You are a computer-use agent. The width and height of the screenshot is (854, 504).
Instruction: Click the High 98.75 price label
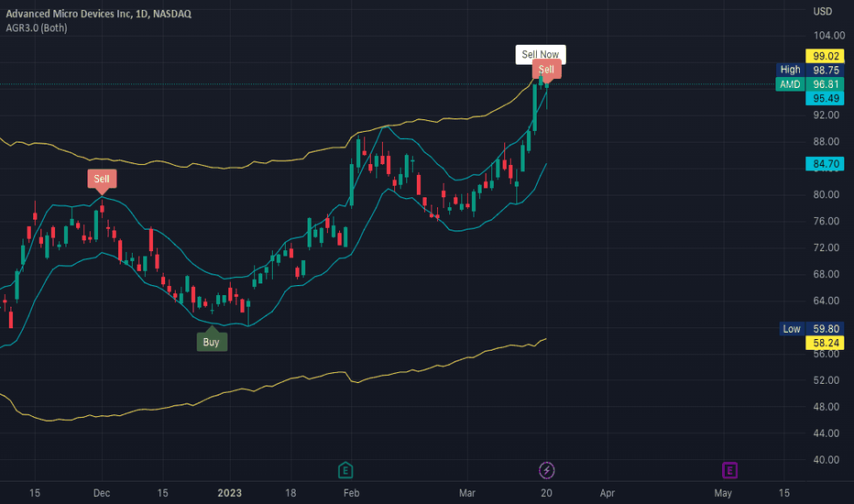coord(810,70)
